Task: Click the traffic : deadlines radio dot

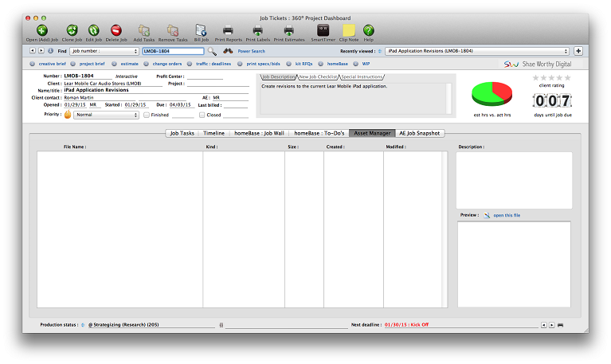Action: click(190, 64)
